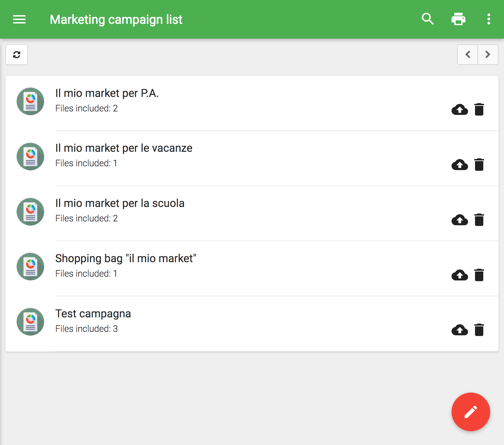504x445 pixels.
Task: Delete Il mio market per la scuola
Action: pos(479,220)
